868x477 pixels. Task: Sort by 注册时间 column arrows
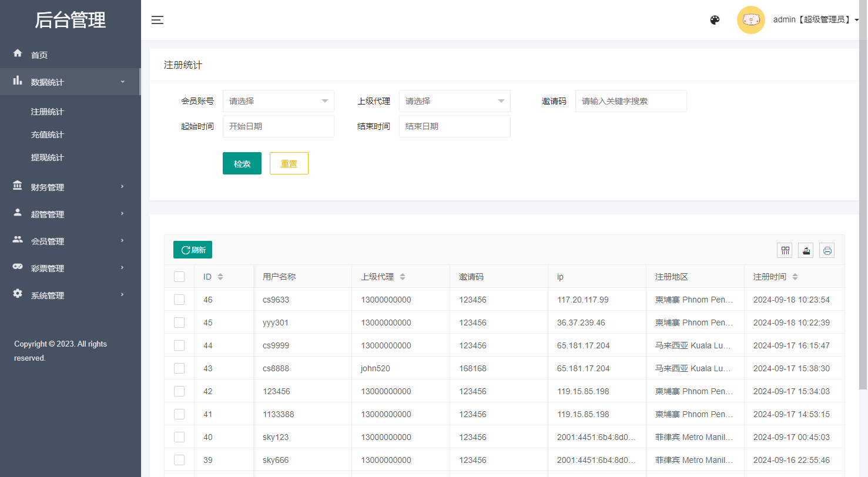(795, 277)
